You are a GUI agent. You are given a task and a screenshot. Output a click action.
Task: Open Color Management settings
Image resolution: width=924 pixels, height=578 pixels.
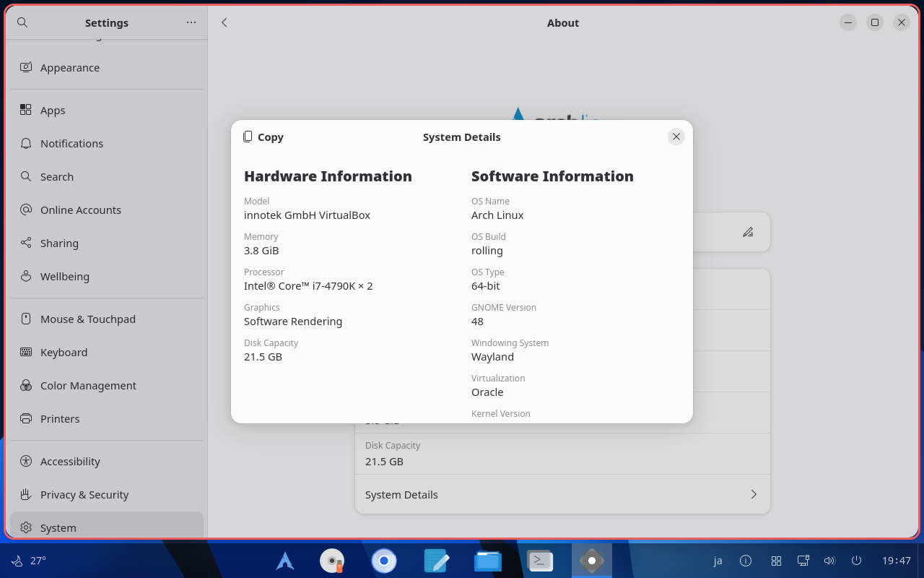(x=107, y=385)
